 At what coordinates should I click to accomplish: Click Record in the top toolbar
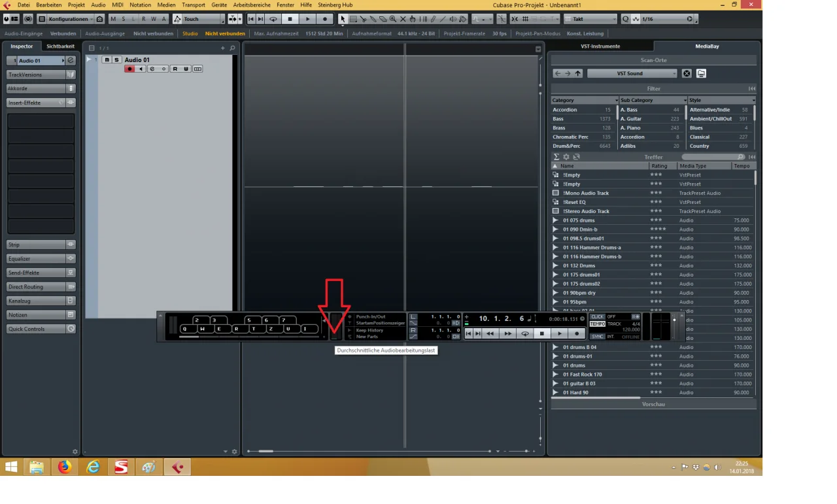(x=325, y=19)
